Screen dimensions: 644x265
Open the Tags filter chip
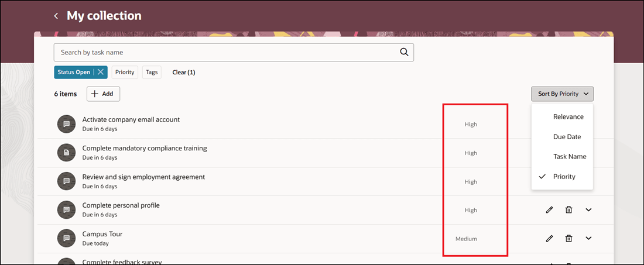[152, 72]
